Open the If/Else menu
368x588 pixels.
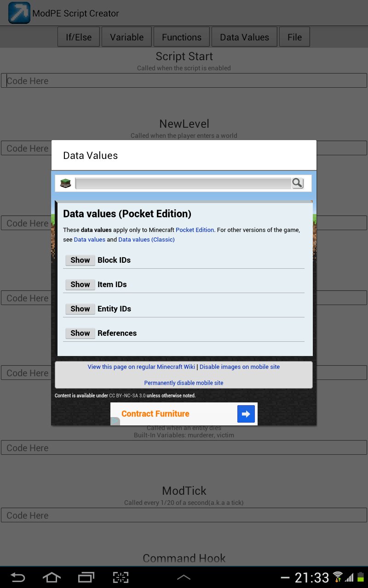click(x=79, y=37)
